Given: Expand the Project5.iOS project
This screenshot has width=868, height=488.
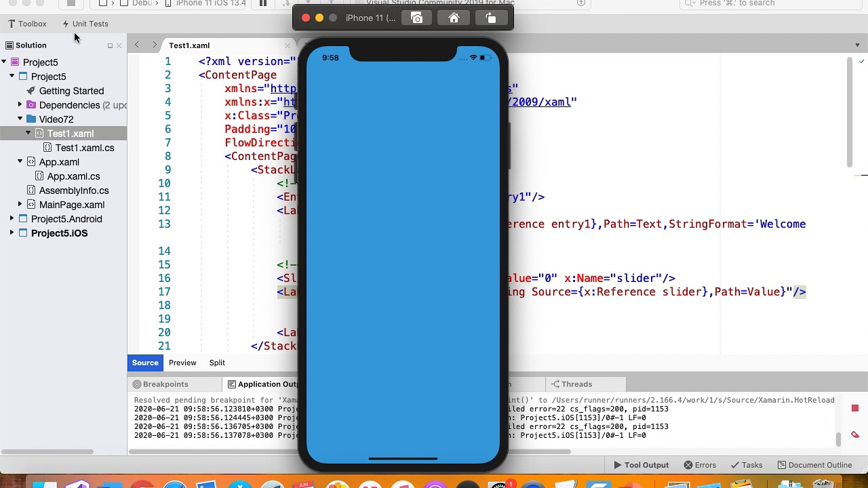Looking at the screenshot, I should (x=12, y=233).
